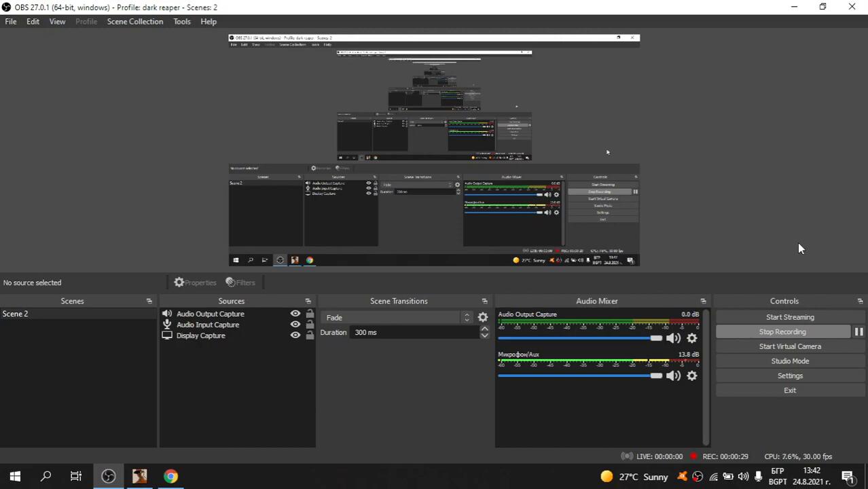Click the Audio Output Capture volume slider
The height and width of the screenshot is (489, 868).
pyautogui.click(x=577, y=338)
